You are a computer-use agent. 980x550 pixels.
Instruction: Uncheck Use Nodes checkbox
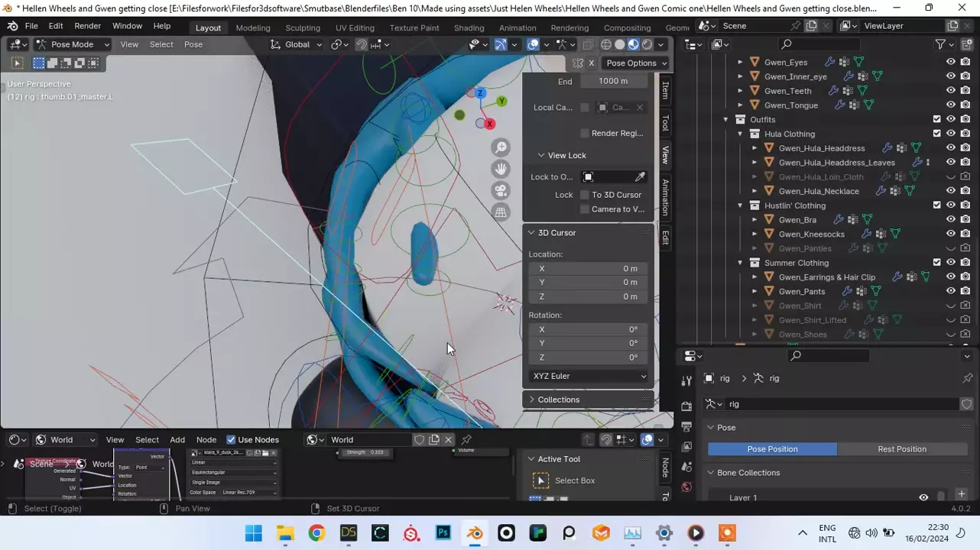[x=231, y=439]
